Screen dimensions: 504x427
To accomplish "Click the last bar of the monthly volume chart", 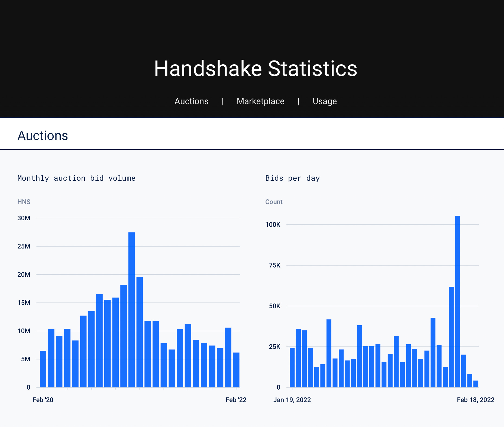I will [236, 370].
